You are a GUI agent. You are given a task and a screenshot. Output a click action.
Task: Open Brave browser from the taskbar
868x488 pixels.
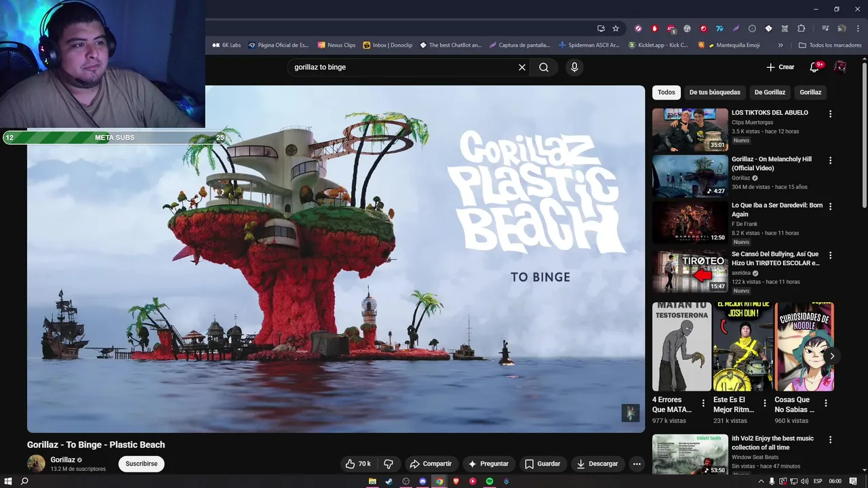click(456, 481)
